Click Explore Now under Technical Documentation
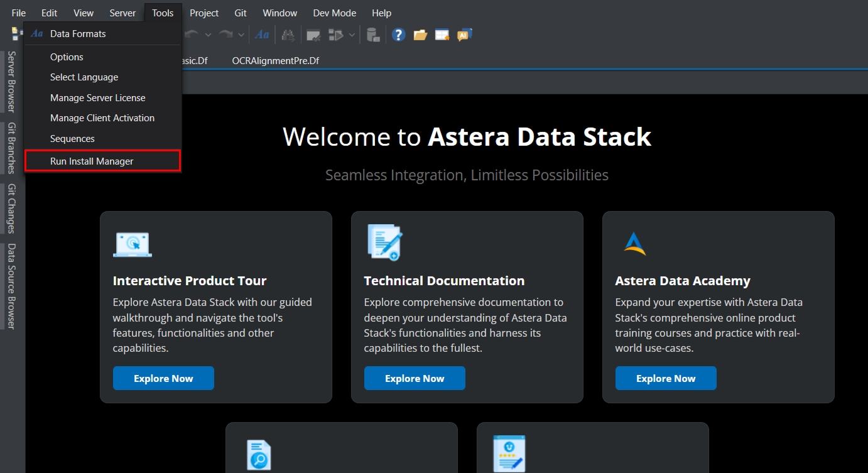The width and height of the screenshot is (868, 473). tap(415, 378)
